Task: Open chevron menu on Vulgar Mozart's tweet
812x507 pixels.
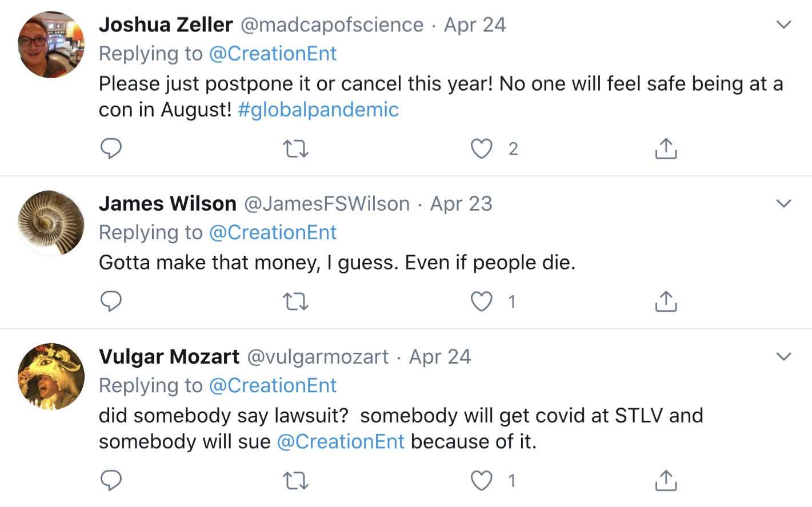Action: pyautogui.click(x=783, y=356)
